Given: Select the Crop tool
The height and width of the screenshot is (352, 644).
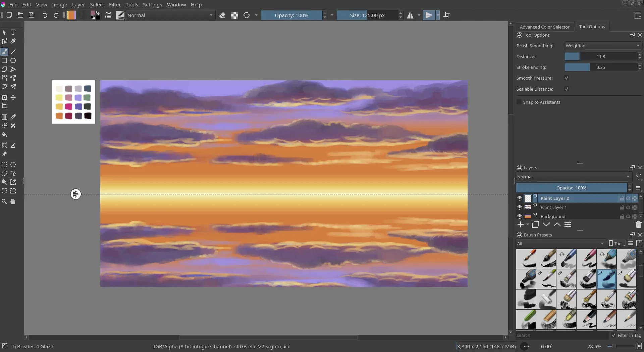Looking at the screenshot, I should pyautogui.click(x=4, y=106).
